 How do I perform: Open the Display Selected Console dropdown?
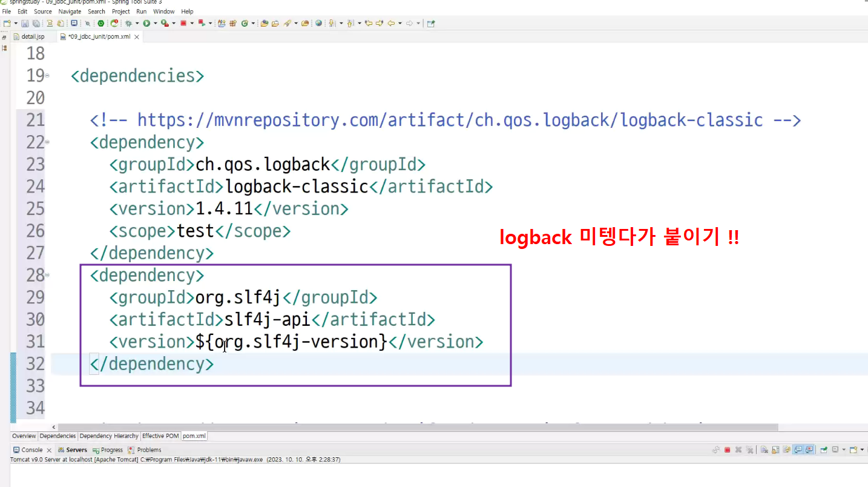pyautogui.click(x=844, y=450)
